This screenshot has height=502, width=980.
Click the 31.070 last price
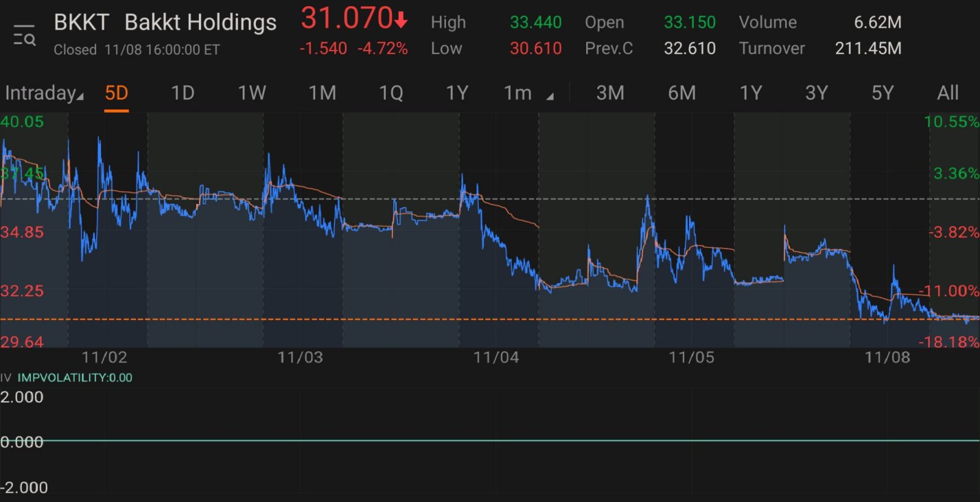(x=347, y=18)
